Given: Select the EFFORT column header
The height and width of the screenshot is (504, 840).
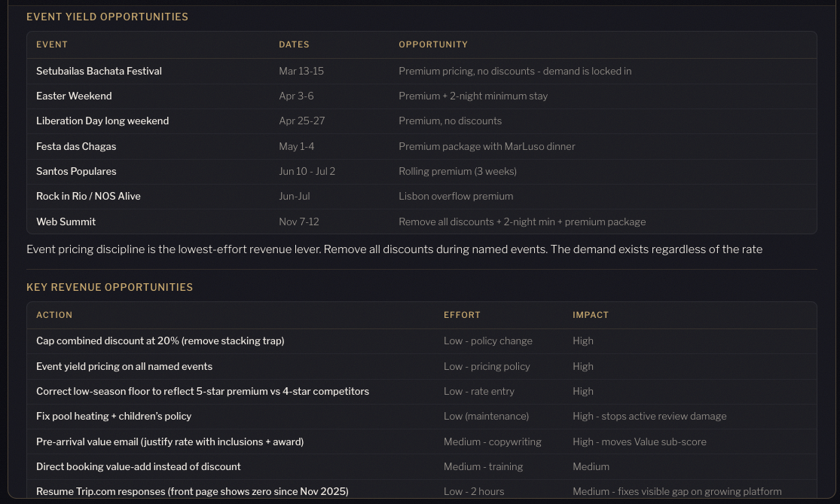Looking at the screenshot, I should tap(462, 315).
